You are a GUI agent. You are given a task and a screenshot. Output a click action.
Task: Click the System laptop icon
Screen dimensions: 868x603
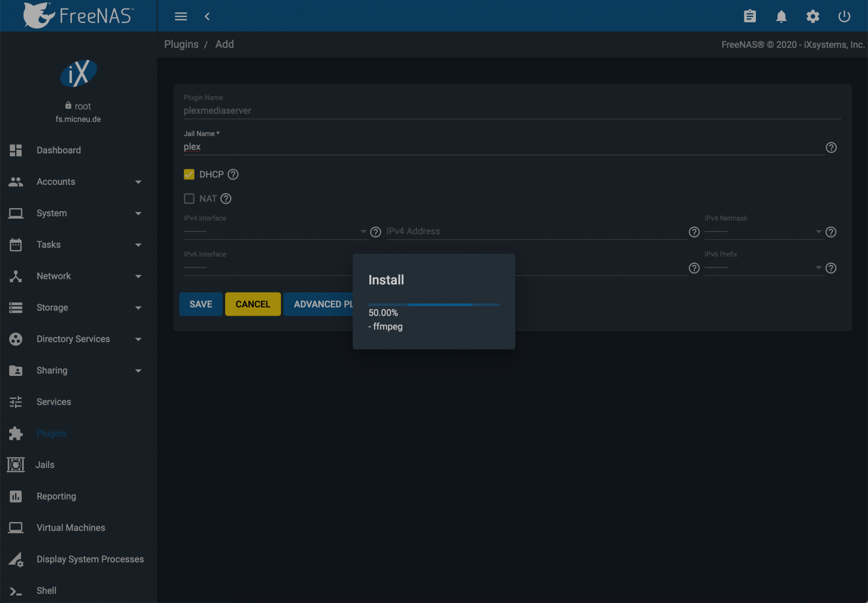(x=16, y=214)
